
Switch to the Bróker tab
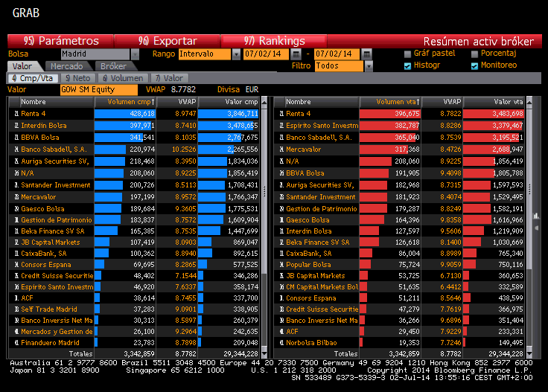(113, 66)
